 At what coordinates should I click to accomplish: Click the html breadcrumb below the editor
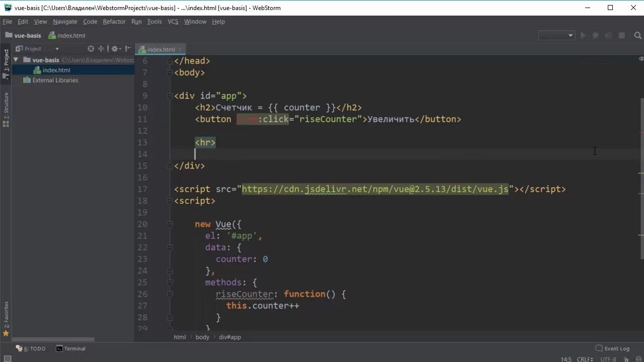pos(180,337)
